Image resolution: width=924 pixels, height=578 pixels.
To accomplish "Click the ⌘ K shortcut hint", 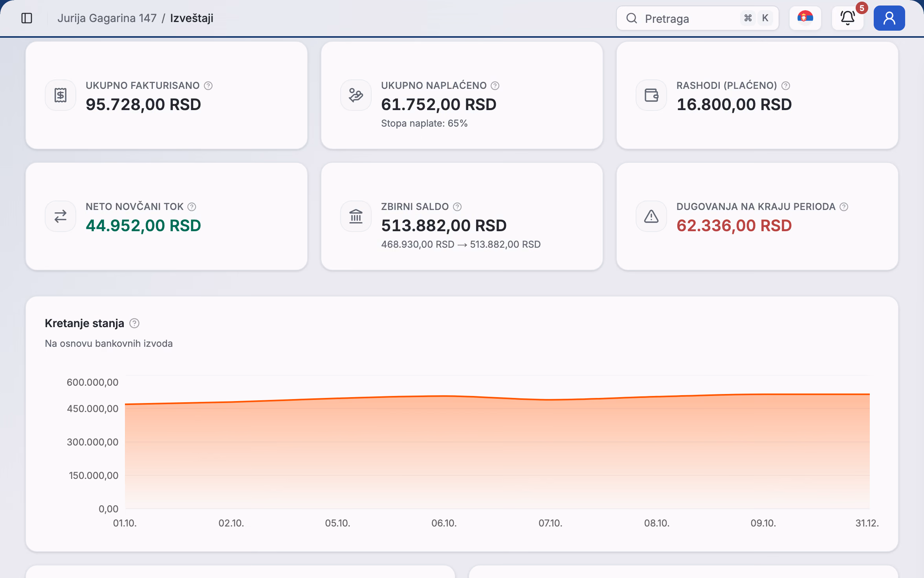I will [x=757, y=18].
